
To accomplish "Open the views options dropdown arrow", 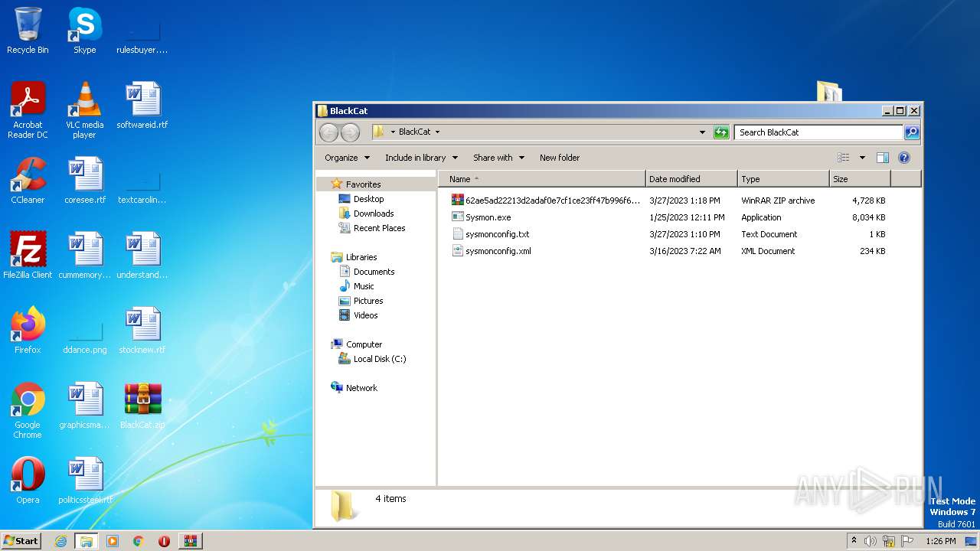I will click(862, 158).
